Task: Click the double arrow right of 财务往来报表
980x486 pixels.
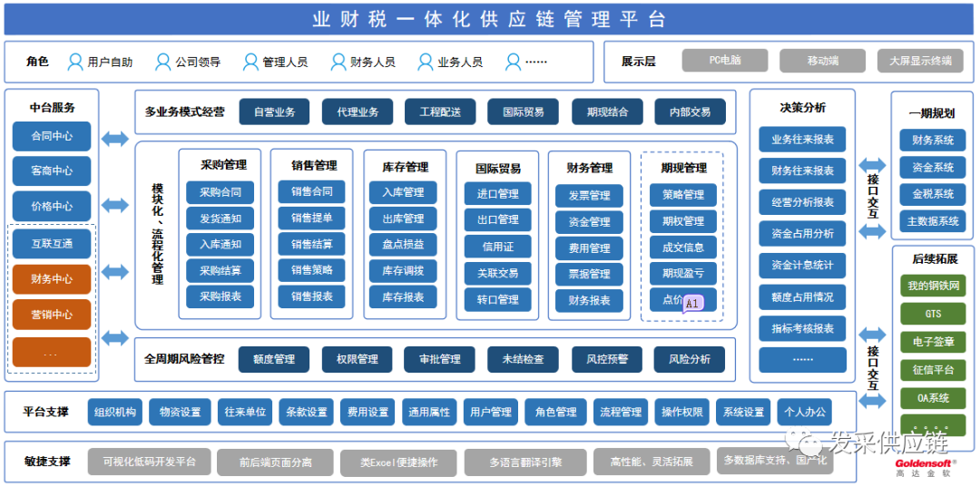Action: pos(873,166)
